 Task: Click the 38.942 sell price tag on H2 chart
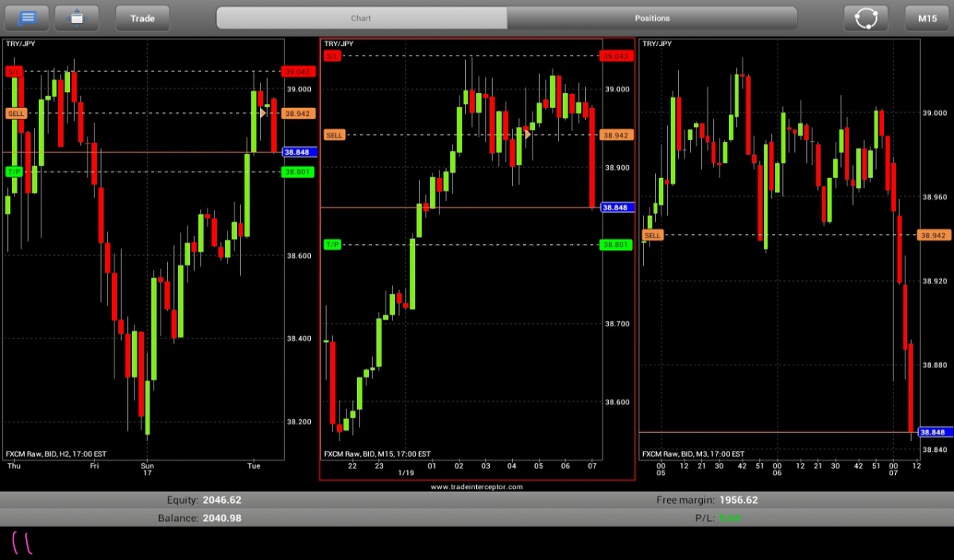pos(298,114)
